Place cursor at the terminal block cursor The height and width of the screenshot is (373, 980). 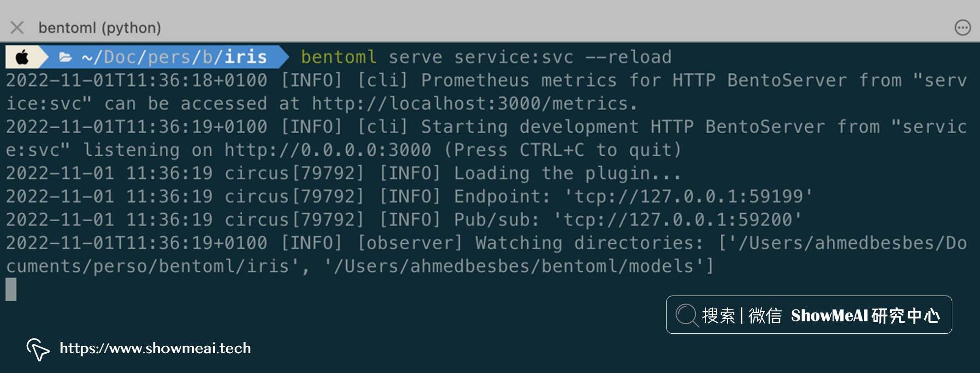[x=11, y=289]
